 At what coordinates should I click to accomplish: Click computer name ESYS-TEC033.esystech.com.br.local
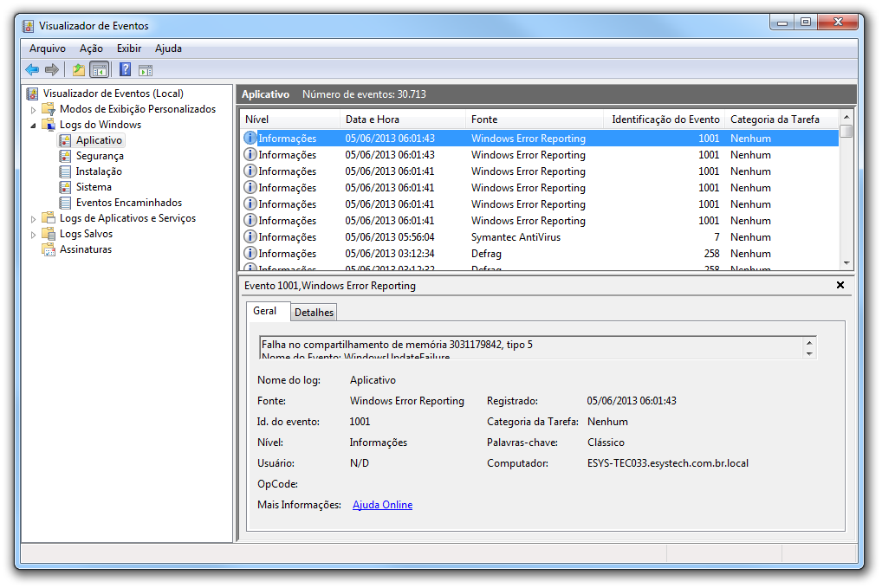[x=668, y=463]
